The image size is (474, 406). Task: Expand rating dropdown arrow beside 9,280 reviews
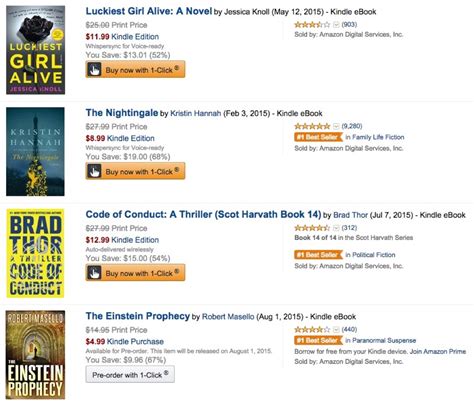pyautogui.click(x=336, y=126)
